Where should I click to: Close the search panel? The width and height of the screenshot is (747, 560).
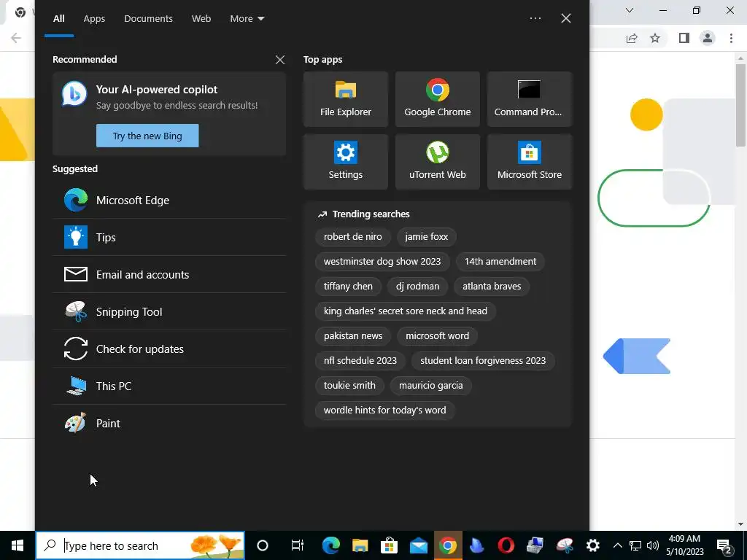(x=566, y=18)
